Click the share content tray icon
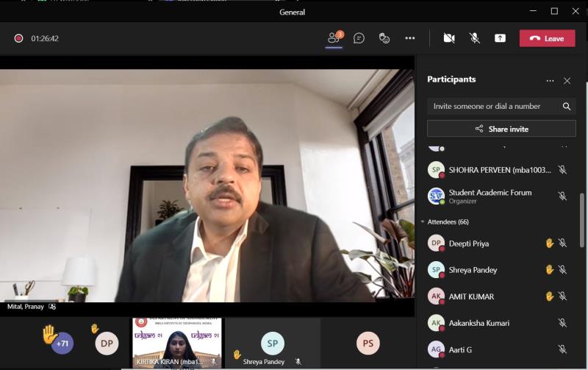 click(500, 38)
